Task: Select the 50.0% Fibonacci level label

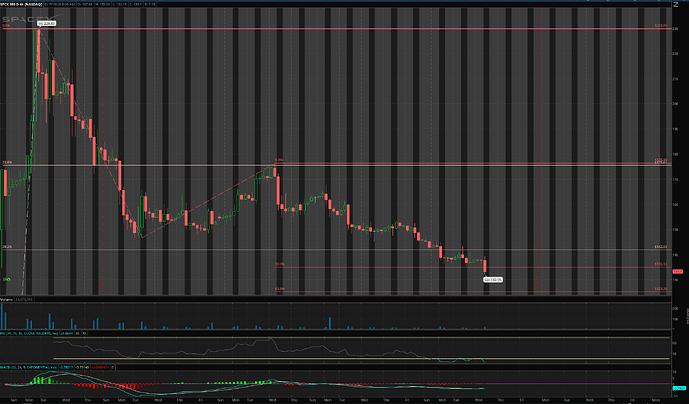Action: point(280,264)
